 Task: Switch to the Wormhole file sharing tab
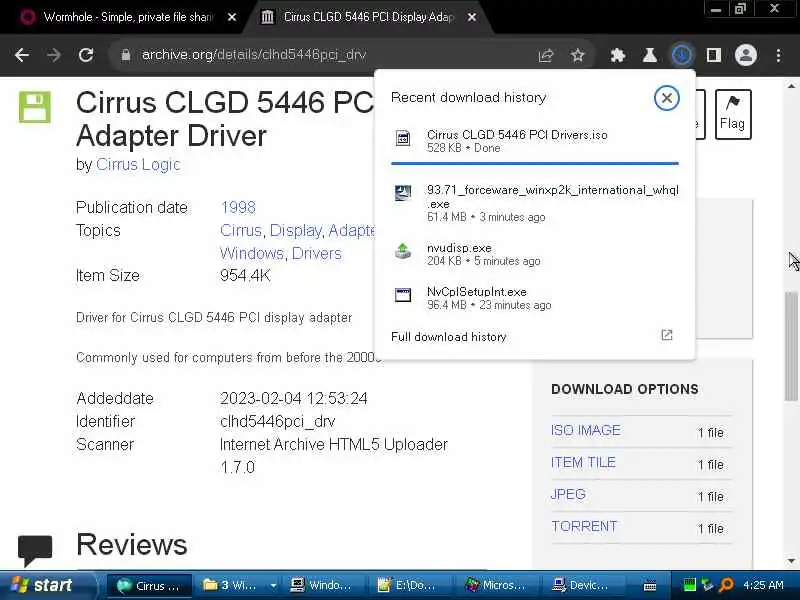[128, 17]
